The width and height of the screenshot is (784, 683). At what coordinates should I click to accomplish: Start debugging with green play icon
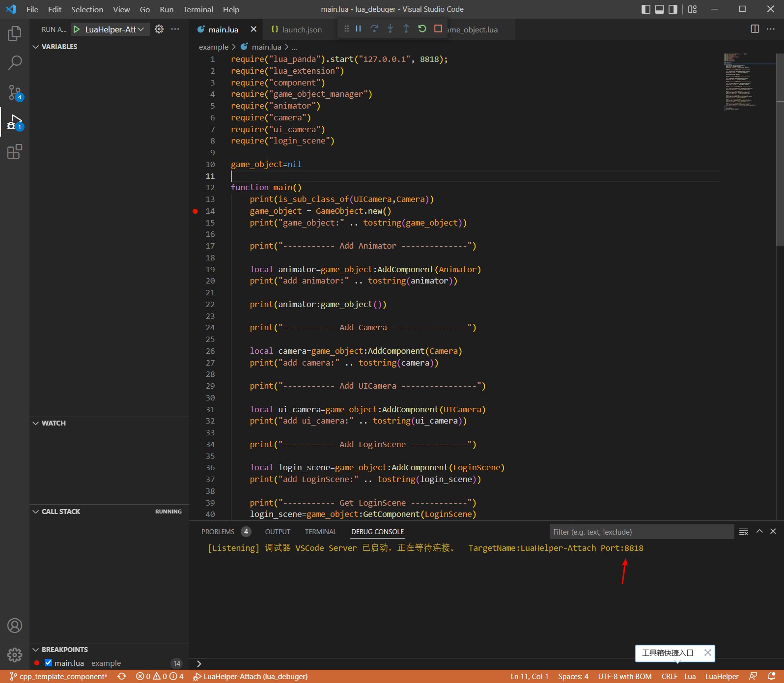(77, 29)
